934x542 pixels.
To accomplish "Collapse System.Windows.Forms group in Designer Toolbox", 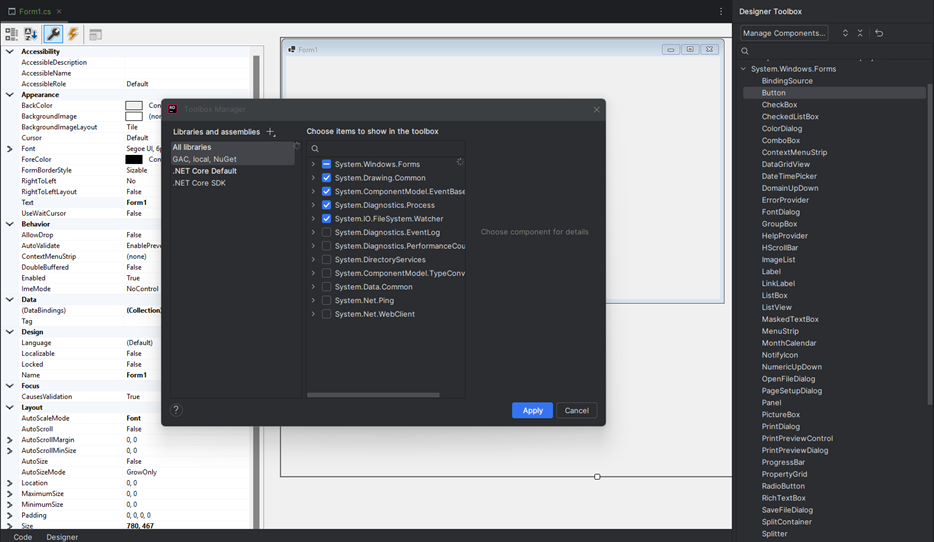I will [743, 69].
